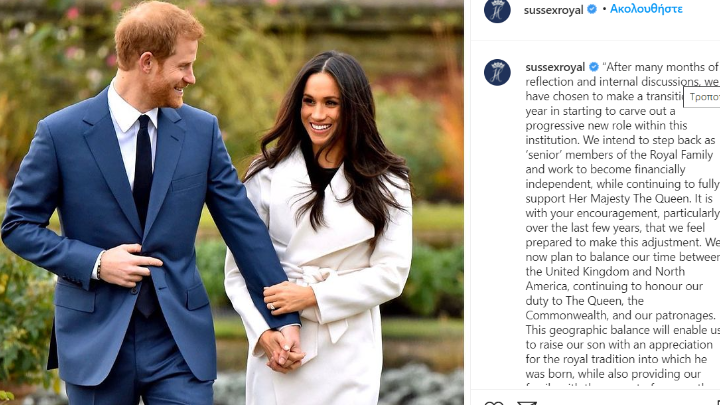This screenshot has width=720, height=405.
Task: Open the sussexroyal avatar beside the caption
Action: [x=497, y=72]
